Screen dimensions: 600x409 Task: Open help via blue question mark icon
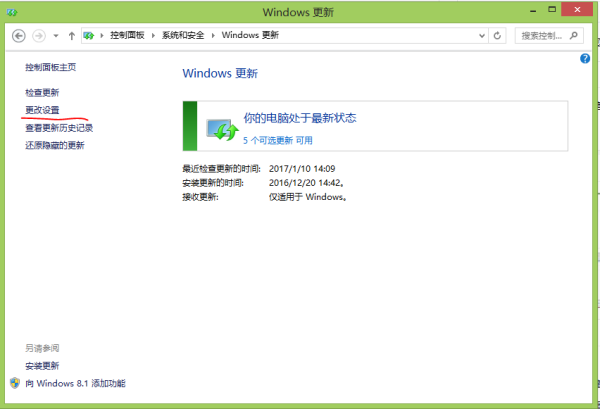585,59
